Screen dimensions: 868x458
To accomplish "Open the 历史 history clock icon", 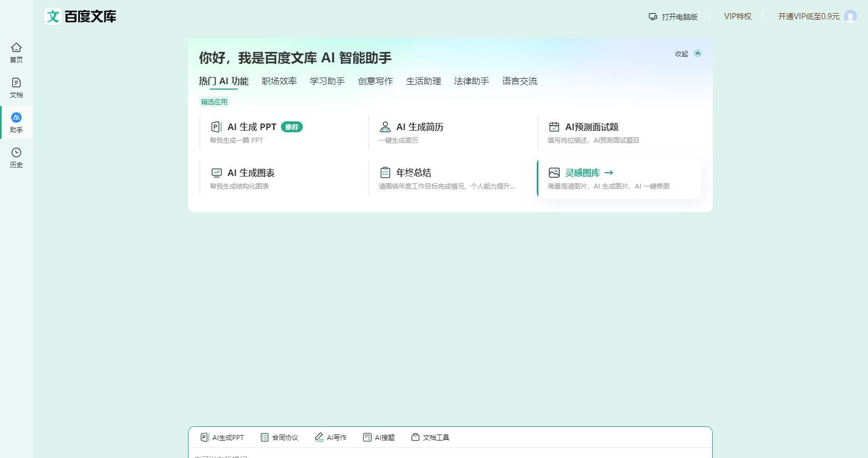I will pyautogui.click(x=16, y=152).
